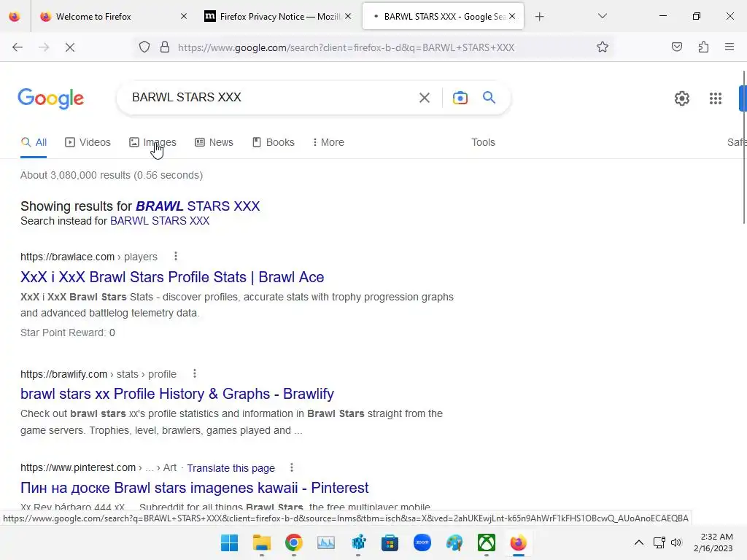747x560 pixels.
Task: Open the search Tools options
Action: pyautogui.click(x=483, y=142)
